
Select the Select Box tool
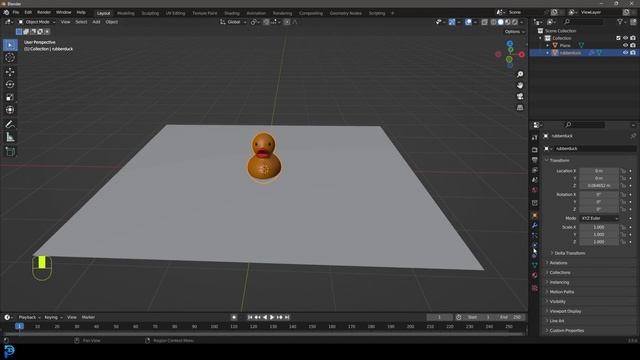click(10, 45)
